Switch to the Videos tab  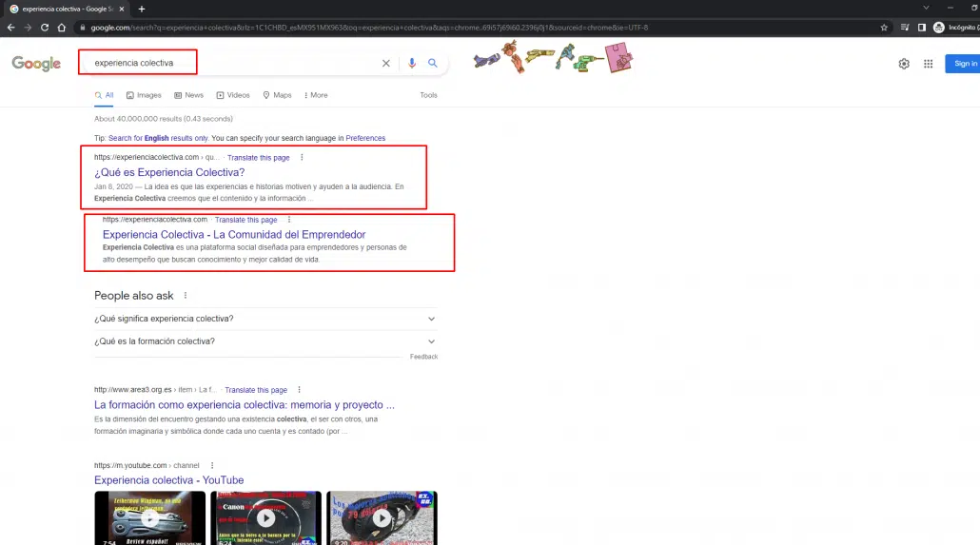[233, 95]
